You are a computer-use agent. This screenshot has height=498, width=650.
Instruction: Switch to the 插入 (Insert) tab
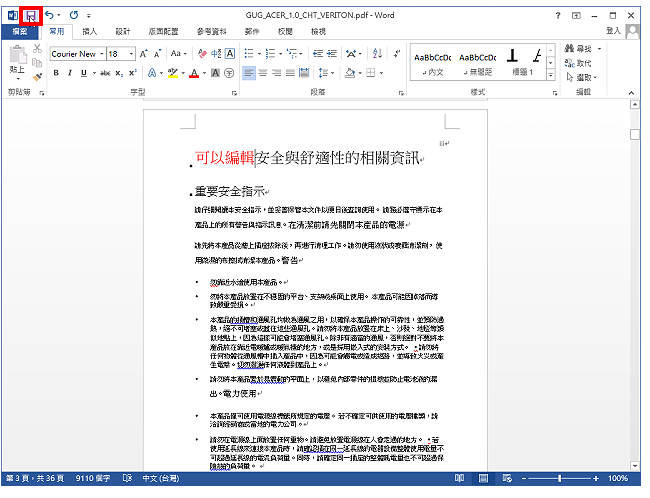[90, 32]
